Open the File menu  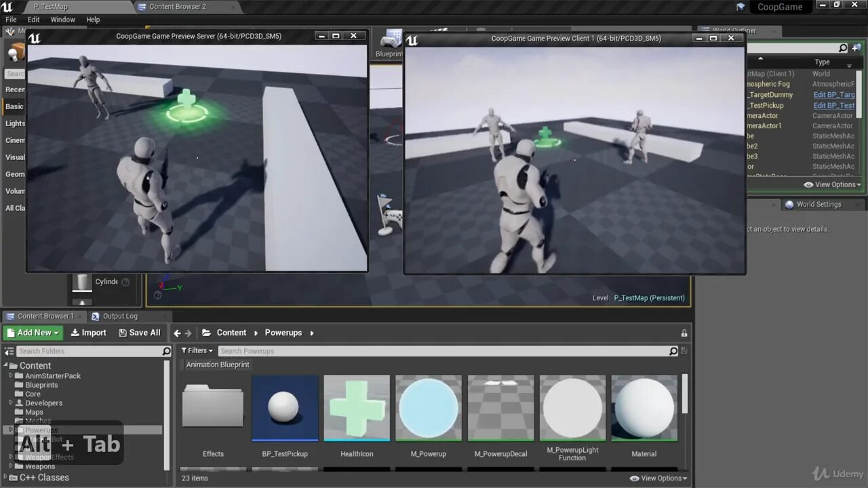(x=11, y=20)
